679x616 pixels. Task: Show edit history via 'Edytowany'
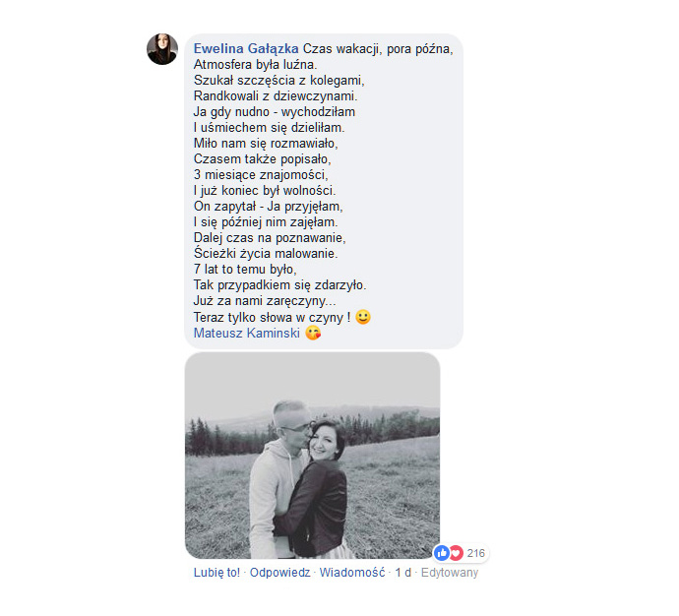(450, 573)
